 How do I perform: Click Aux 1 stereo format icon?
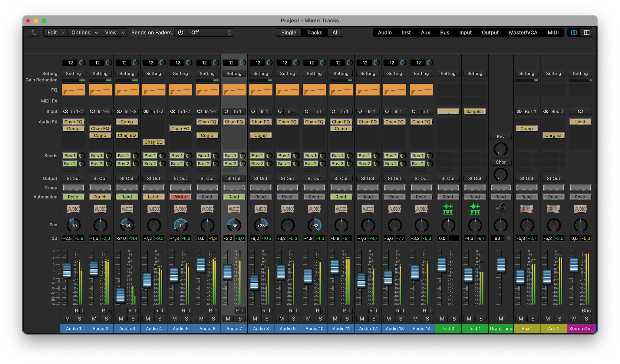[x=519, y=111]
